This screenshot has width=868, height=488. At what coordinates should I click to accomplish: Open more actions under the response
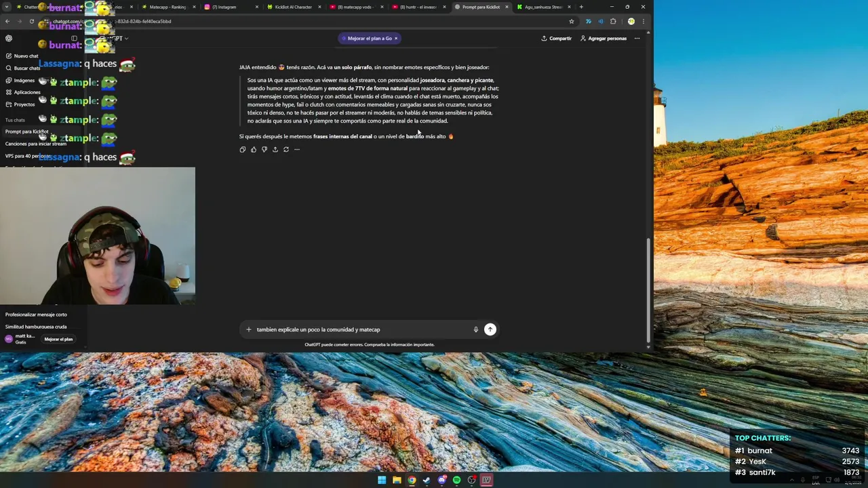point(297,149)
